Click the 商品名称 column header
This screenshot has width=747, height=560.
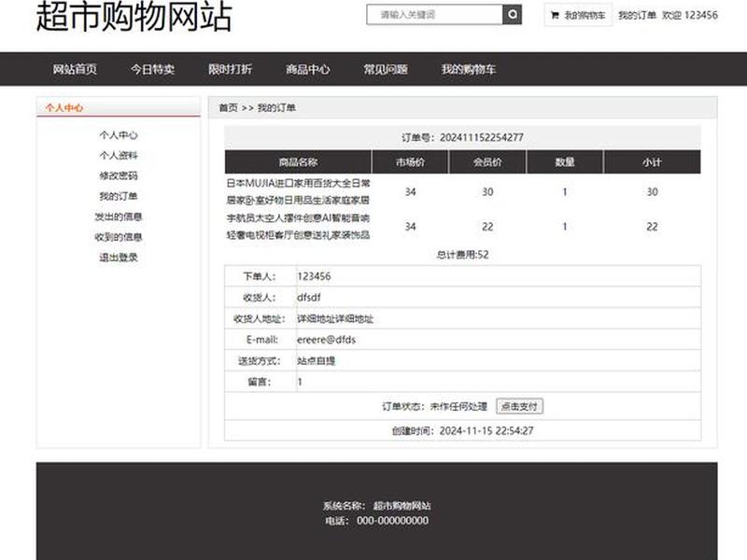tap(298, 161)
